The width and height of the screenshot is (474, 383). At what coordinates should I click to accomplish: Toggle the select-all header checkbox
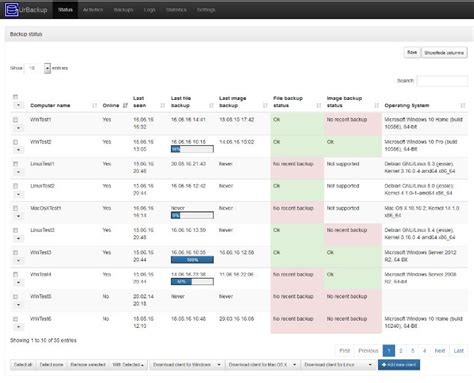tap(15, 97)
